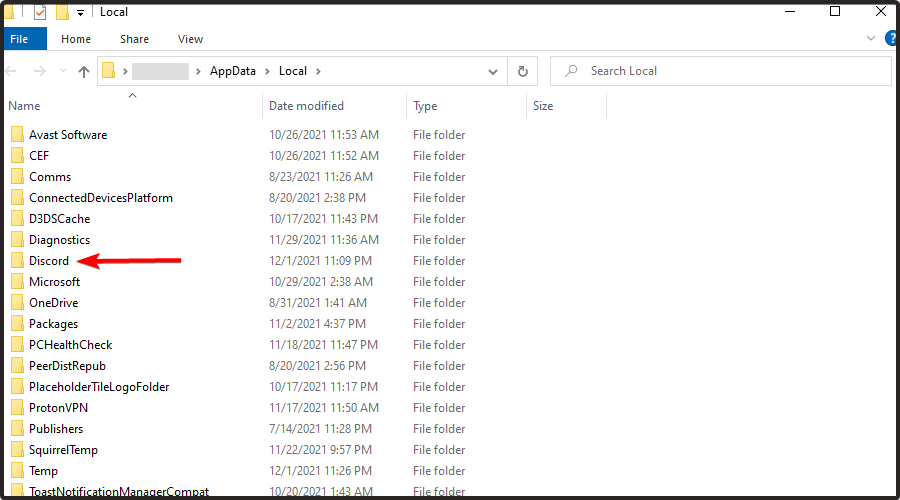Viewport: 900px width, 500px height.
Task: Click date 12/1/2021 11:09 PM
Action: tap(320, 261)
